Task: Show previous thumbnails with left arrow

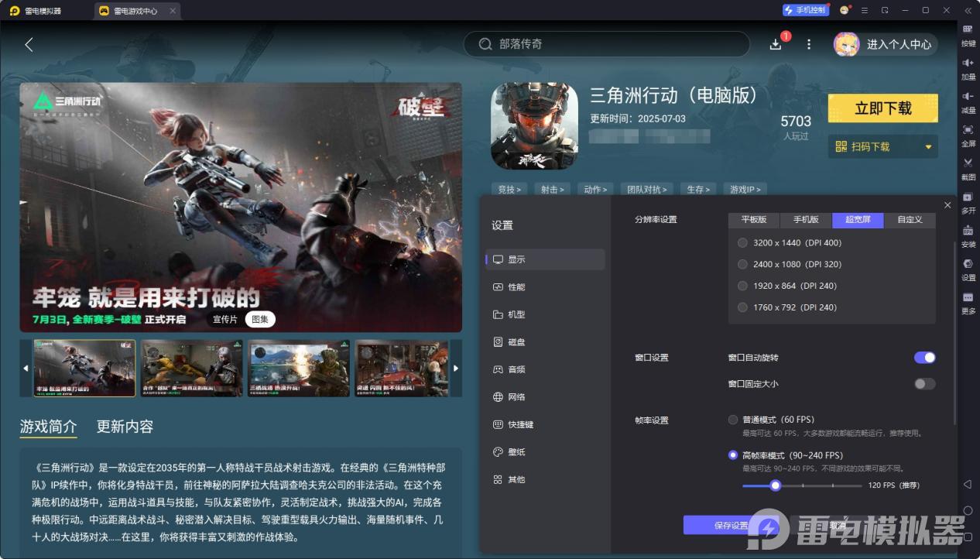Action: tap(26, 368)
